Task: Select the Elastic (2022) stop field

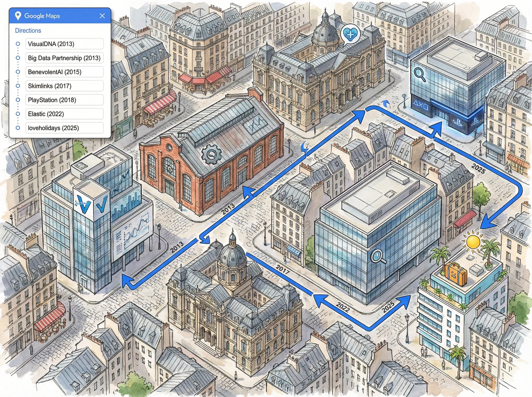Action: click(65, 114)
